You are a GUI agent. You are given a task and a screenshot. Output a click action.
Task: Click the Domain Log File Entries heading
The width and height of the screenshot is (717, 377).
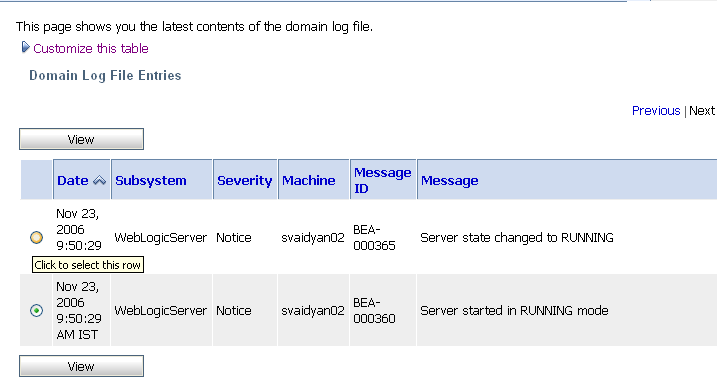click(105, 75)
